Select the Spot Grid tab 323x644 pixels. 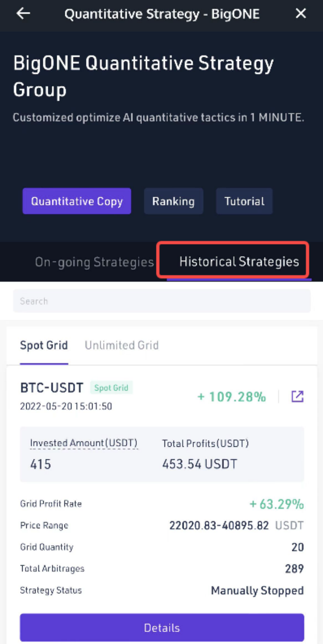point(44,345)
